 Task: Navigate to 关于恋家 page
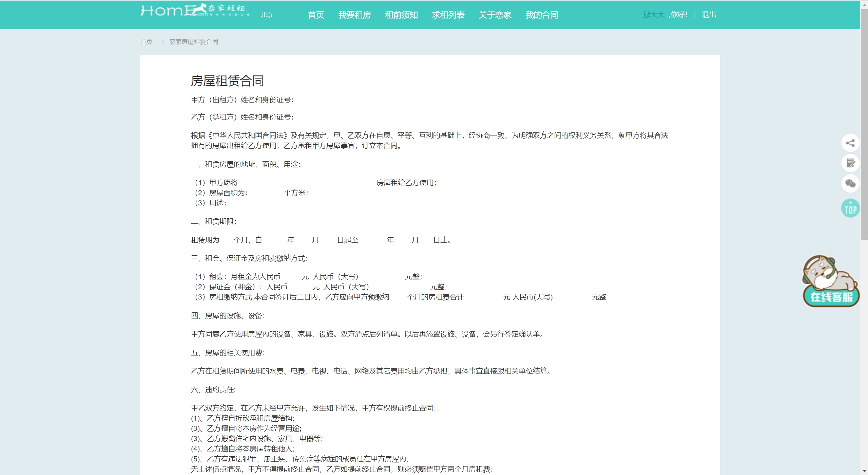click(x=495, y=15)
